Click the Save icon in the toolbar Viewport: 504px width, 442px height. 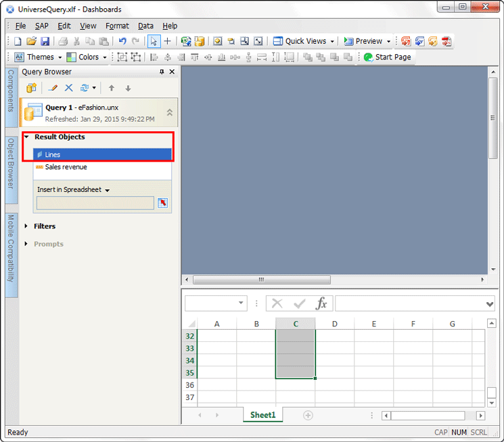(45, 41)
